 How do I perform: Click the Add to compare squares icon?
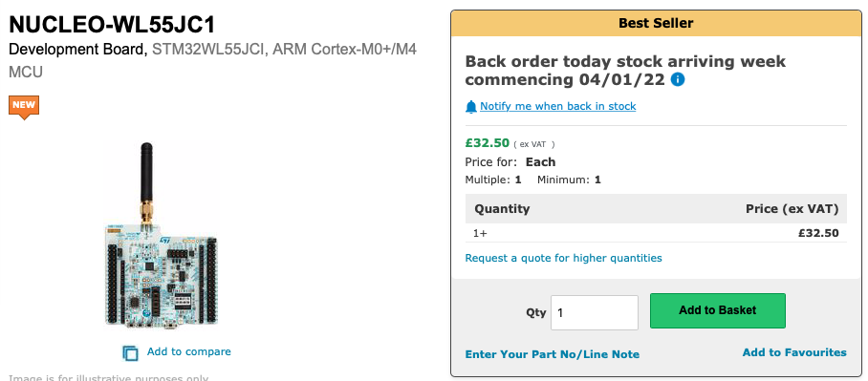coord(130,352)
